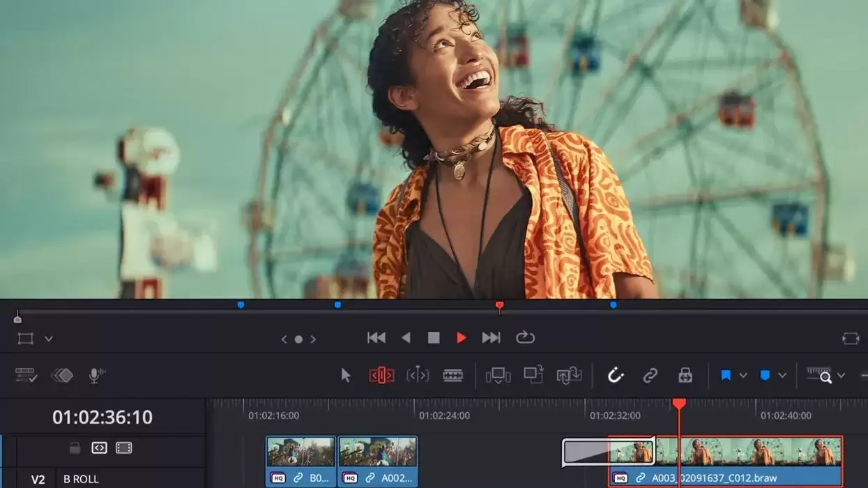Toggle position lock on the timeline
Image resolution: width=868 pixels, height=488 pixels.
tap(684, 375)
